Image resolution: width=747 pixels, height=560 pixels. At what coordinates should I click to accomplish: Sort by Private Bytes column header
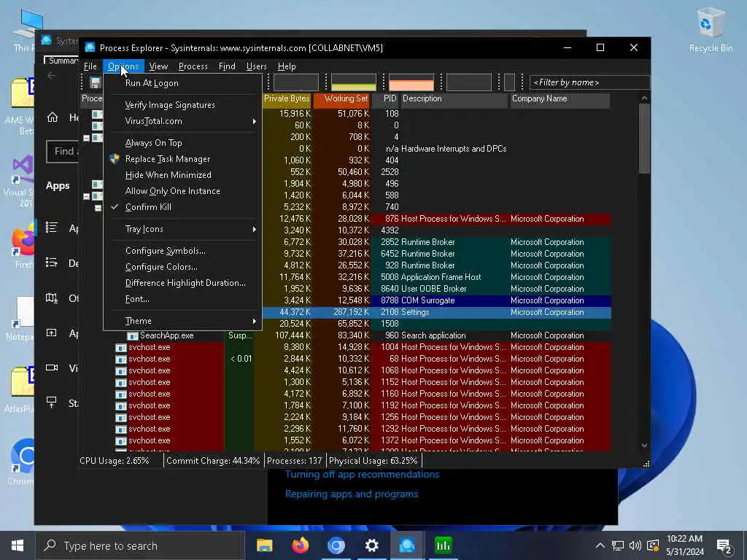[x=287, y=98]
